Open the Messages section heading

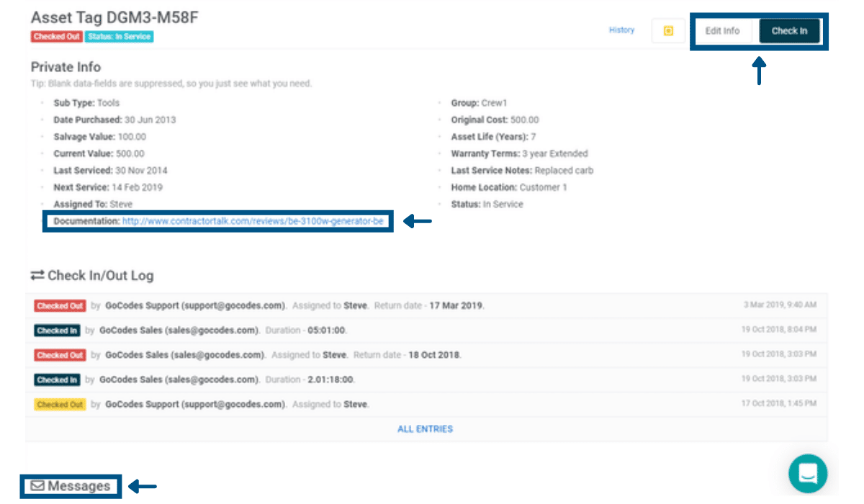pos(79,487)
